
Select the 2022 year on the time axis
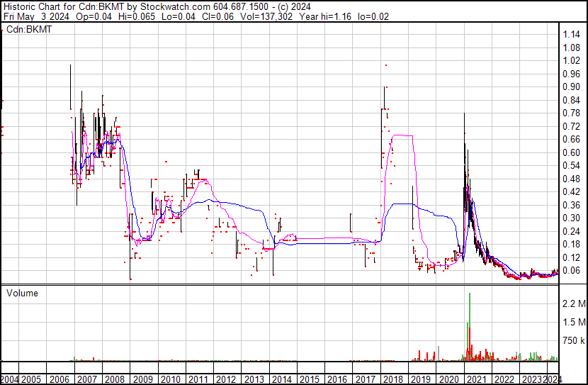click(x=504, y=379)
